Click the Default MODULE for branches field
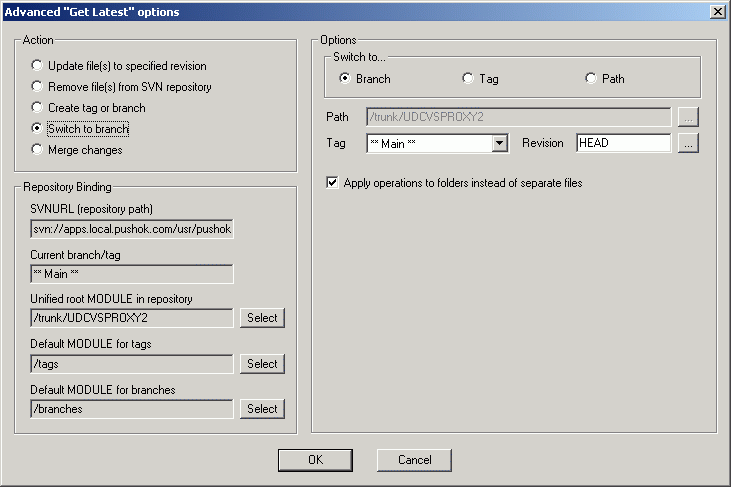The image size is (731, 487). (x=132, y=409)
